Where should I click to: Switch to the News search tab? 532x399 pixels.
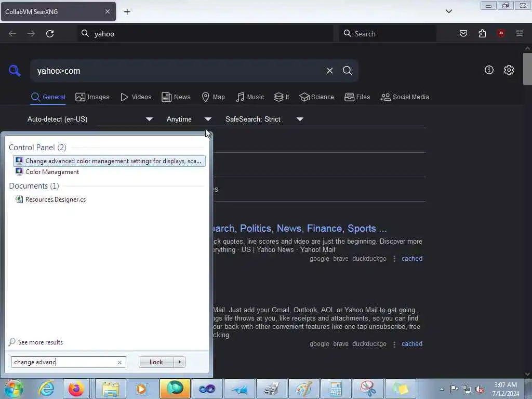[176, 97]
